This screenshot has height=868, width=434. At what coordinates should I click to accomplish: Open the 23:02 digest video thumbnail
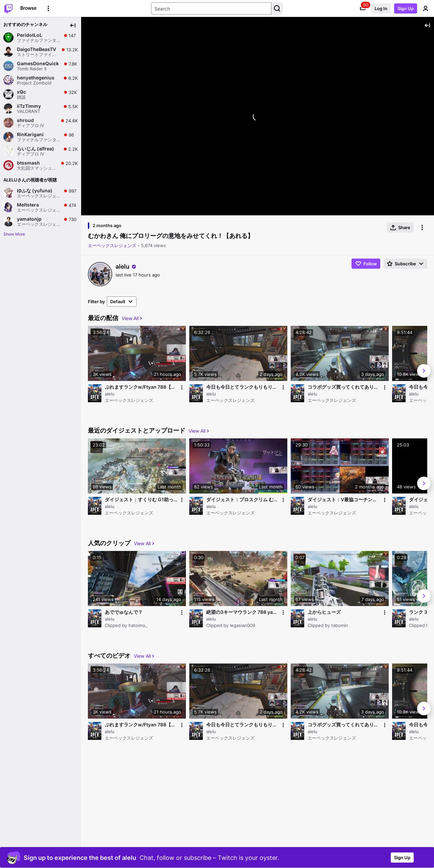click(137, 466)
